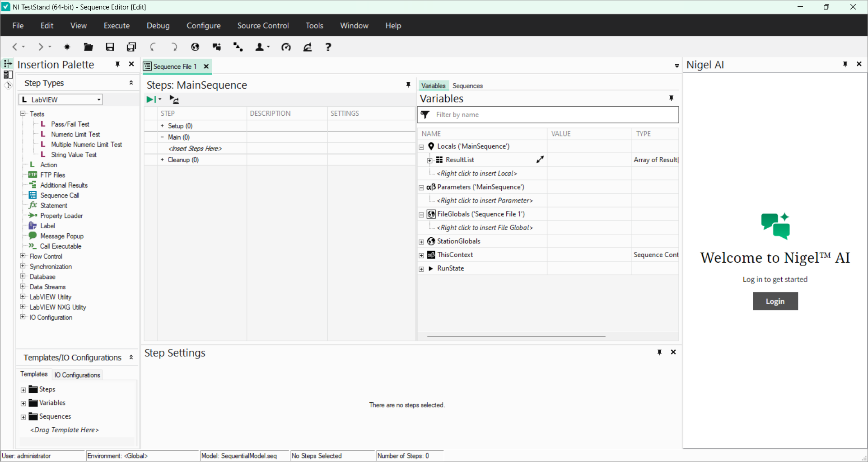Toggle the Steps: MainSequence pane pin
Image resolution: width=868 pixels, height=462 pixels.
[x=408, y=85]
